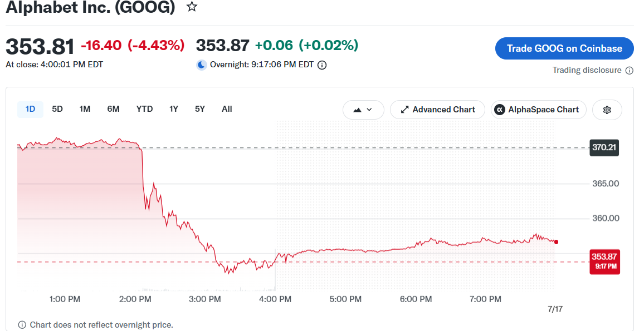Select the 1D time range
This screenshot has height=331, width=644.
click(31, 109)
